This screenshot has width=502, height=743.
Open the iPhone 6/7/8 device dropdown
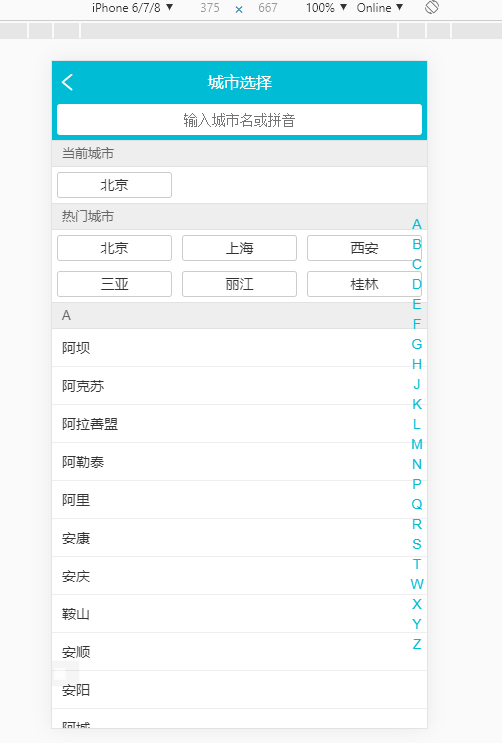132,8
